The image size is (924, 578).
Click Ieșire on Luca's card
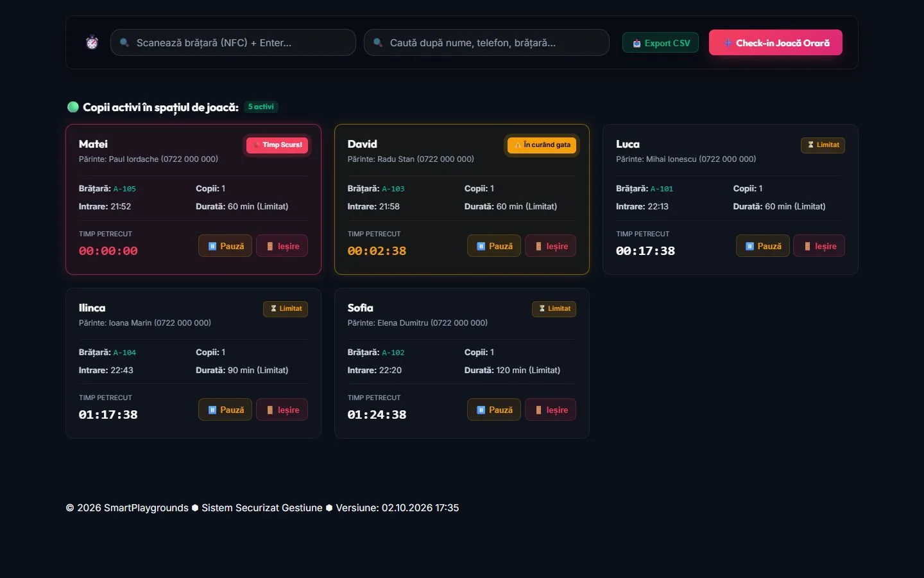point(819,246)
